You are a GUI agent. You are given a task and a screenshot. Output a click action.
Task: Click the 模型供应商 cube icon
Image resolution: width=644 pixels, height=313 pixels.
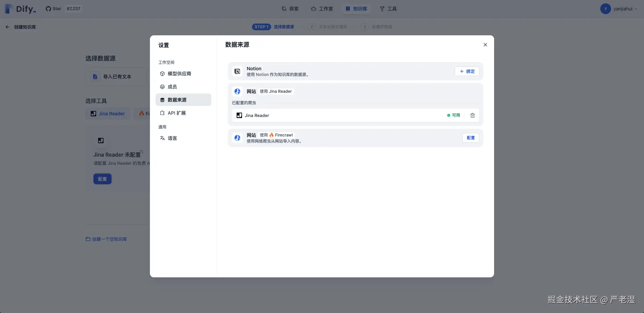tap(162, 74)
